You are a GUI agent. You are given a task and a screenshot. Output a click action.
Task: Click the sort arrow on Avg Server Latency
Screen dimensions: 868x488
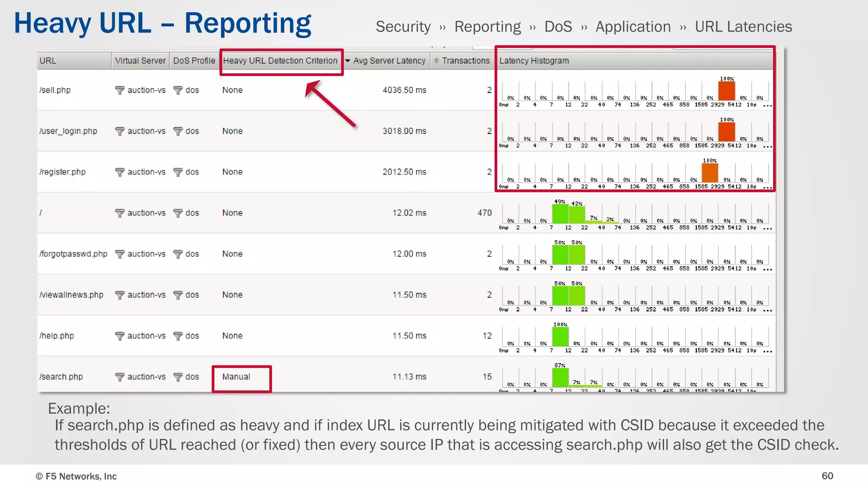(x=348, y=61)
